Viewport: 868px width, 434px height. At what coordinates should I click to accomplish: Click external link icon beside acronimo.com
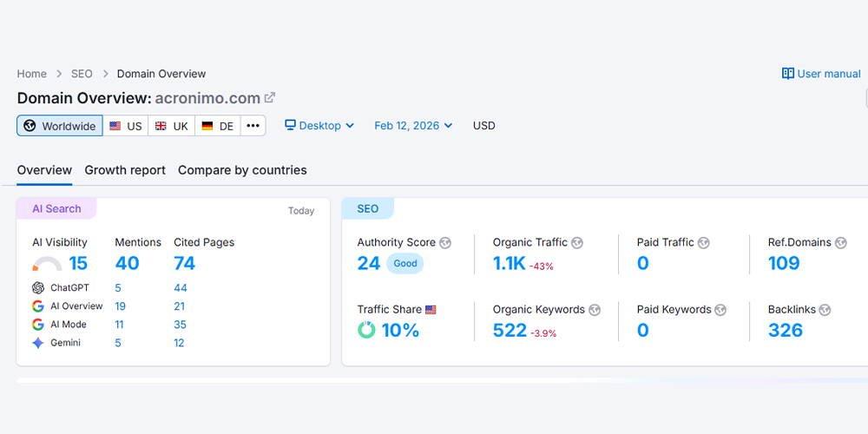(x=270, y=98)
